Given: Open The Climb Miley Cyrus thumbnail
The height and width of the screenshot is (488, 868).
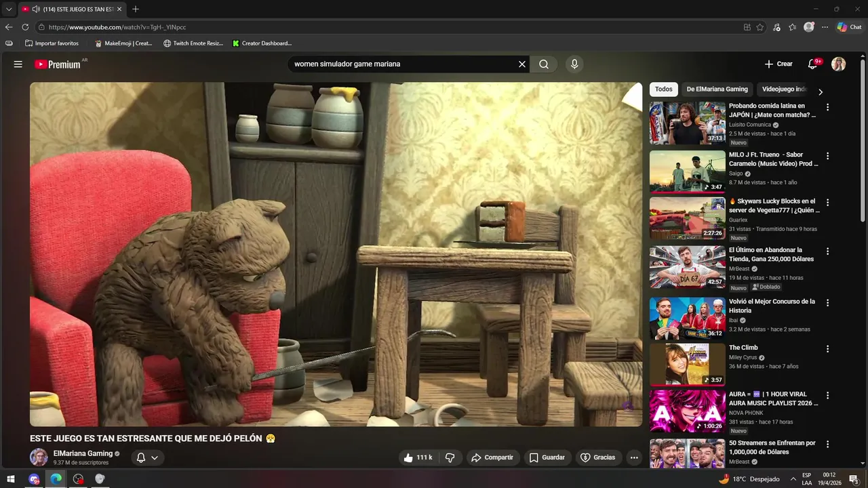Looking at the screenshot, I should (x=688, y=365).
